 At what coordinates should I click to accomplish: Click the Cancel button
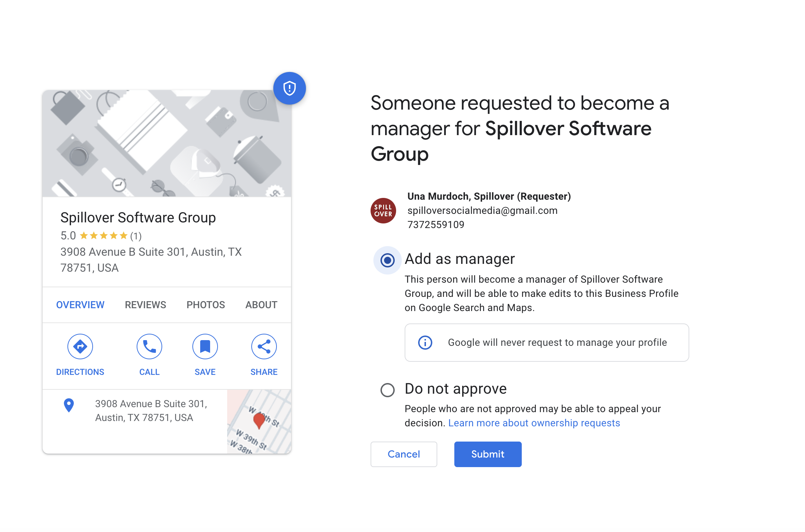pos(404,454)
